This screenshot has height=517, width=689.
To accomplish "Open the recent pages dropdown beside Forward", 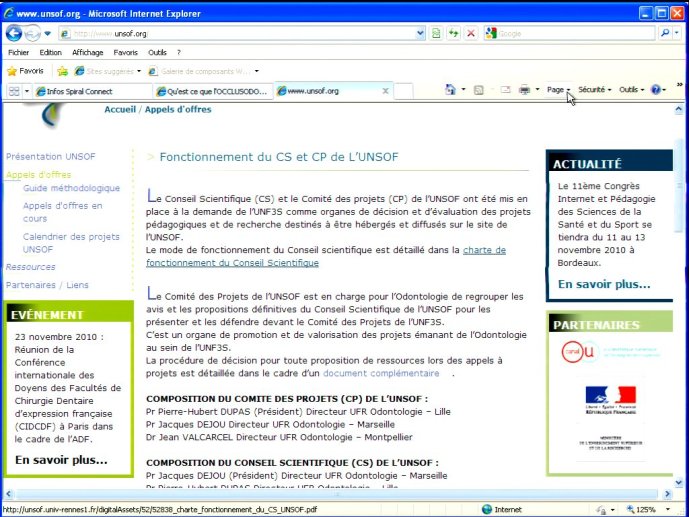I will [x=47, y=33].
